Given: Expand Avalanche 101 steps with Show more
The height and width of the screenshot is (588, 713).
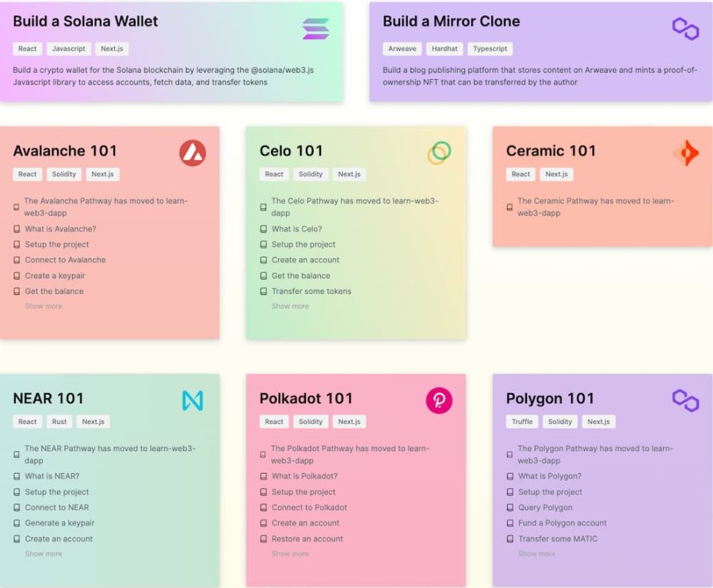Looking at the screenshot, I should pyautogui.click(x=44, y=307).
